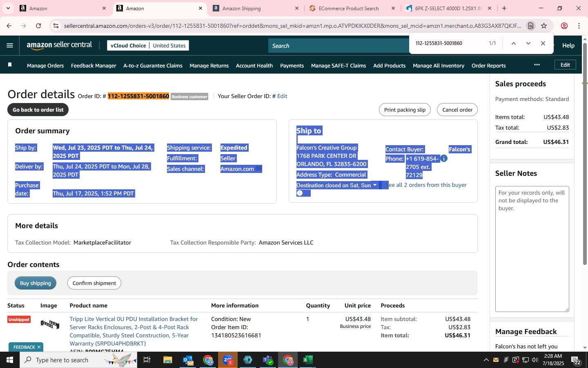Open the notifications center icon
Image resolution: width=588 pixels, height=368 pixels.
click(x=576, y=360)
